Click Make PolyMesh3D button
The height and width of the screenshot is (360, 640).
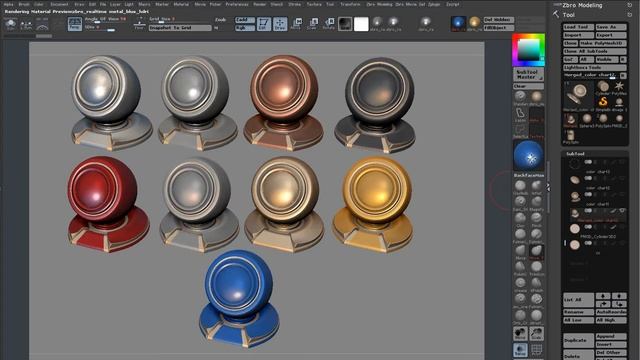pyautogui.click(x=603, y=43)
